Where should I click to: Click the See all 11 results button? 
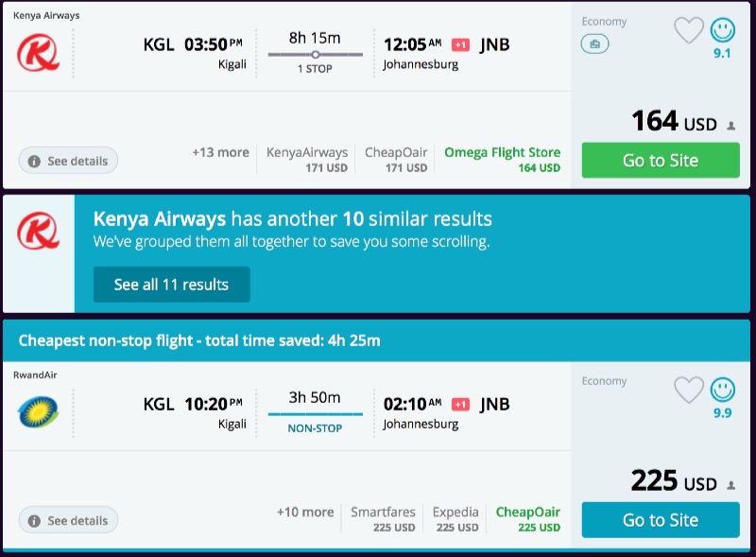[171, 284]
